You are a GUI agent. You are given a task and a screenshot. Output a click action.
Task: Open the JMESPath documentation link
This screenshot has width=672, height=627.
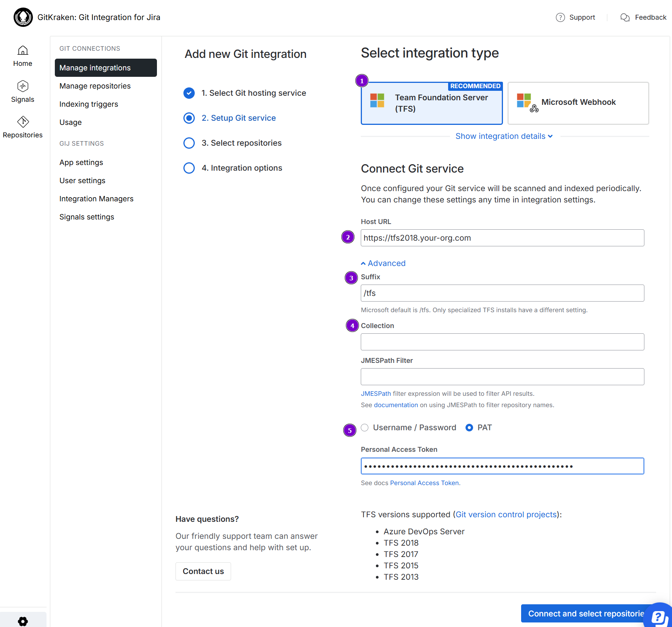396,405
